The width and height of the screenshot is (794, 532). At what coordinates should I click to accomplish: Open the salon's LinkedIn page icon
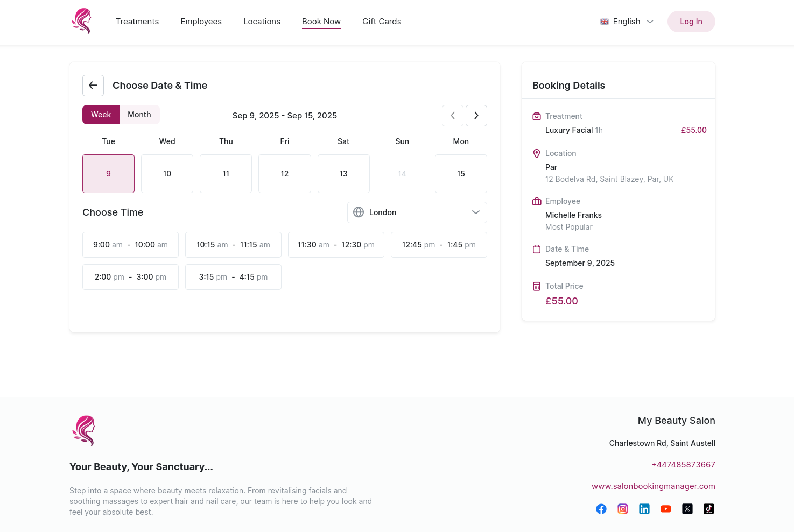coord(644,509)
